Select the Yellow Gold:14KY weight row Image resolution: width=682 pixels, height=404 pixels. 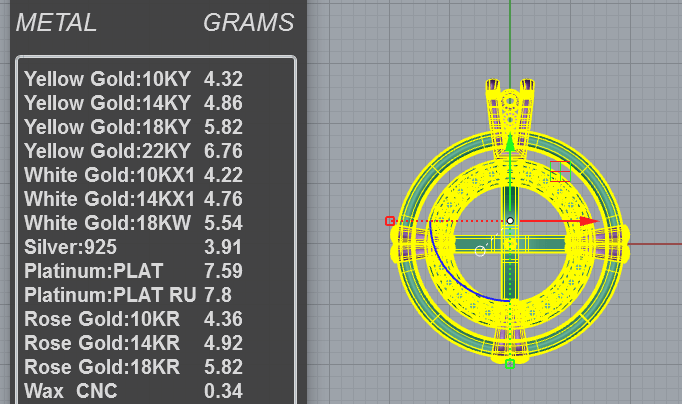pos(133,103)
